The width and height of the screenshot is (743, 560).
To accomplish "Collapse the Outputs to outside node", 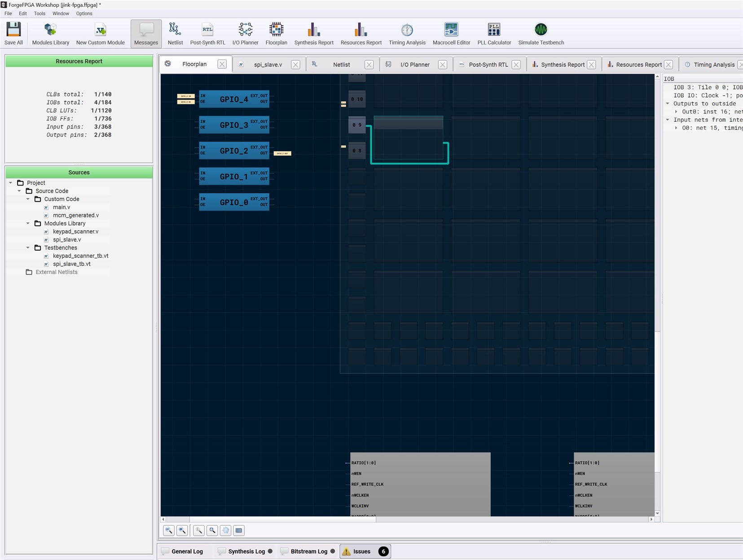I will tap(668, 104).
